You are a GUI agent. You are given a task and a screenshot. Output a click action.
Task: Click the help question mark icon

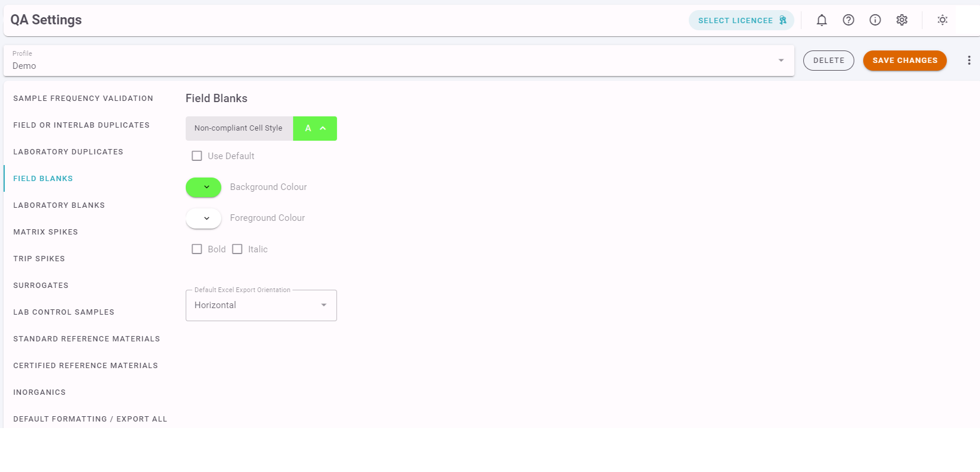[848, 20]
